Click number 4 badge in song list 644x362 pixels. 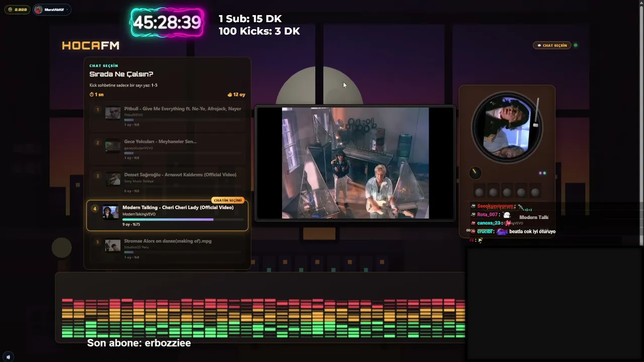[x=95, y=209]
